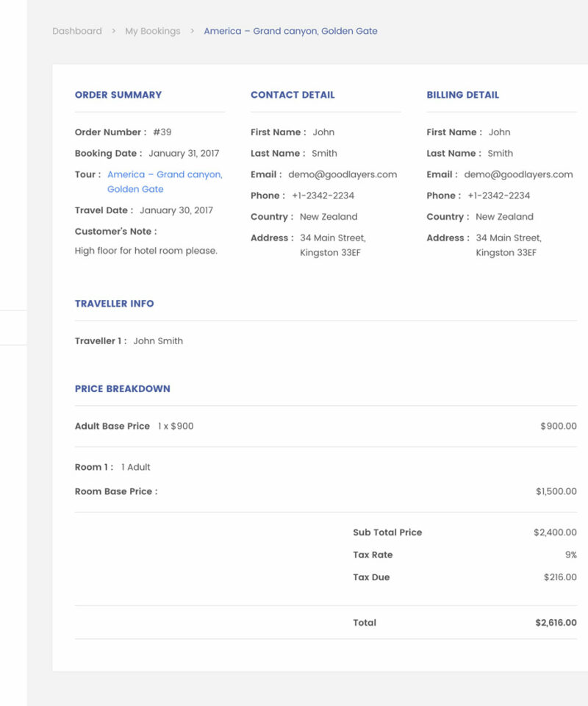Click Traveller 1 name John Smith
This screenshot has height=706, width=588.
pyautogui.click(x=158, y=341)
